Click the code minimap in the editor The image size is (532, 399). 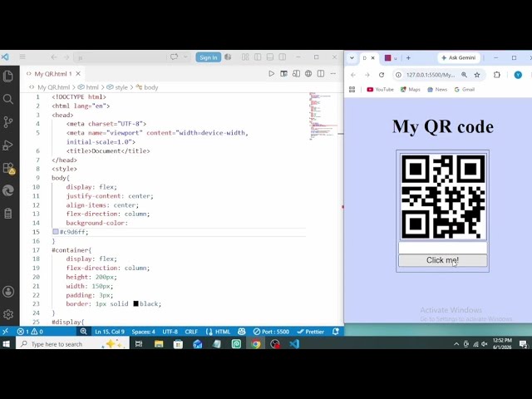pos(323,116)
